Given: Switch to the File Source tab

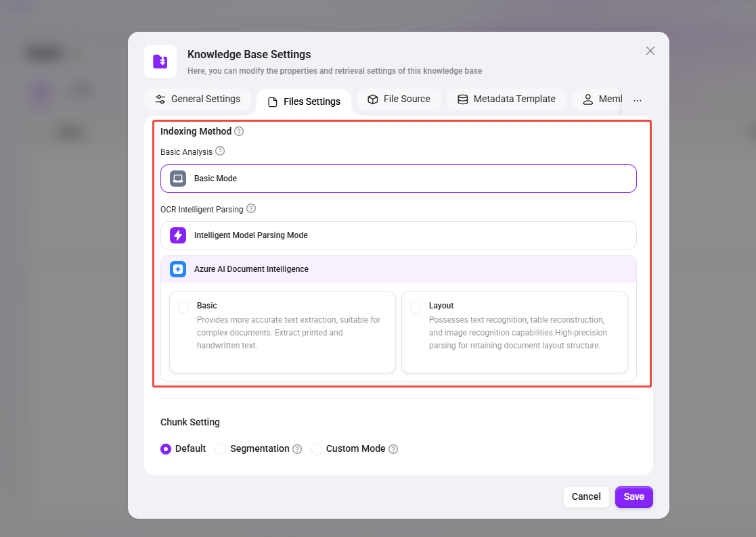Looking at the screenshot, I should [399, 99].
